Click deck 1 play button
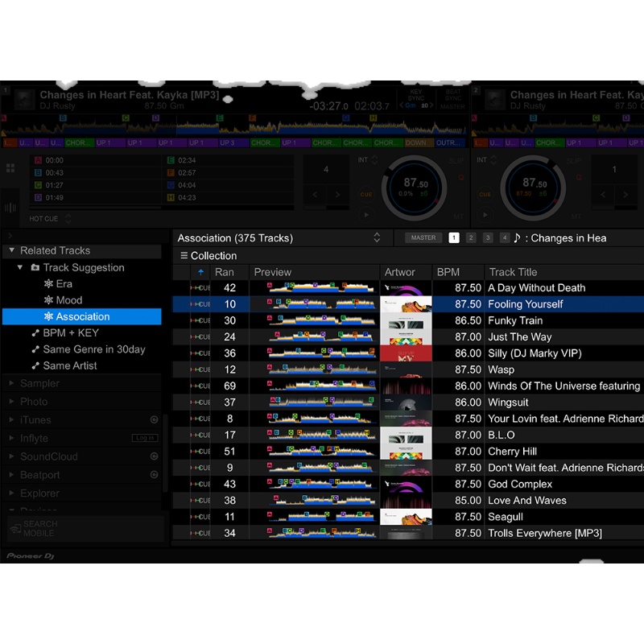 coord(366,214)
